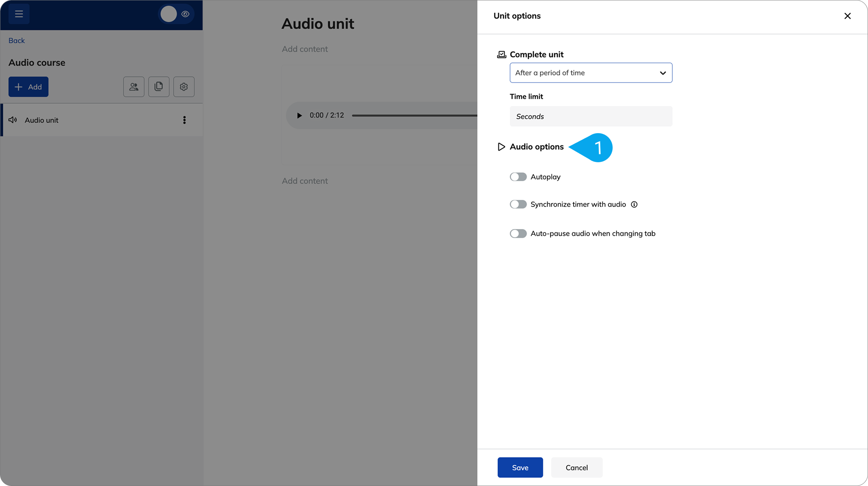Viewport: 868px width, 486px height.
Task: Click info icon next to Synchronize timer
Action: pos(634,205)
